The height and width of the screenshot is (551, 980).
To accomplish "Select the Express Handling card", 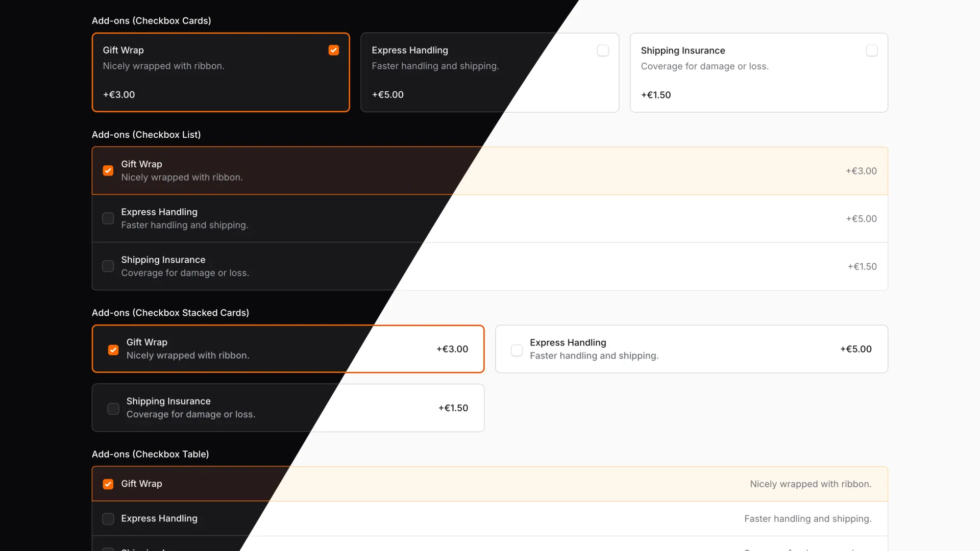I will click(x=488, y=72).
